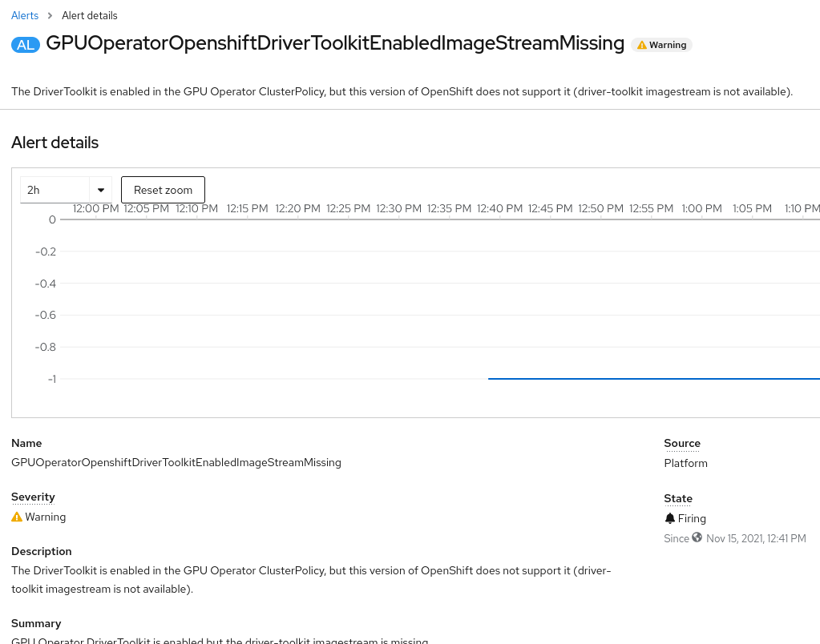Click the Alert details breadcrumb entry

click(89, 15)
